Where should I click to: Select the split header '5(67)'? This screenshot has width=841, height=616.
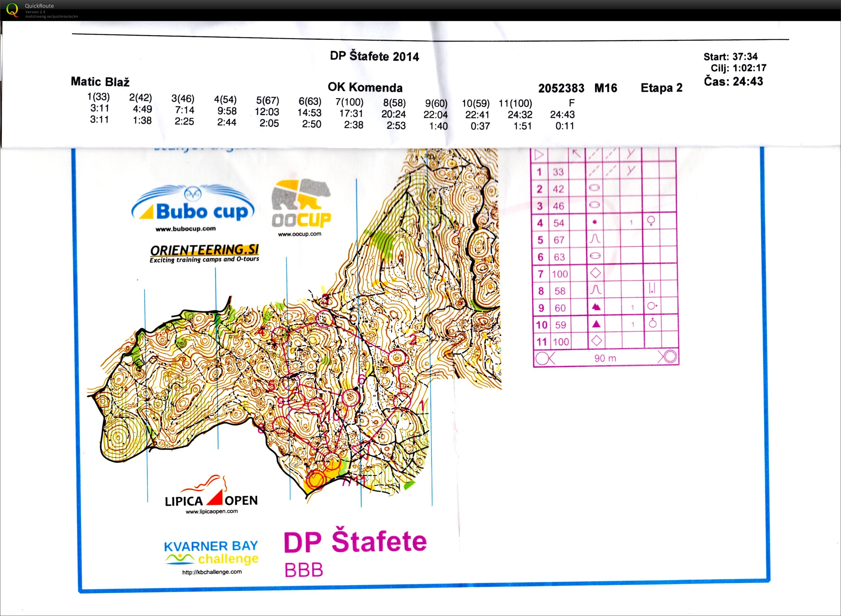click(268, 101)
